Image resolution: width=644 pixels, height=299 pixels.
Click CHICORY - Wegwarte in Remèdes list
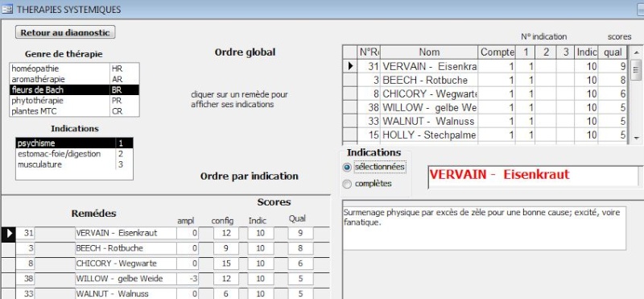[x=126, y=264]
